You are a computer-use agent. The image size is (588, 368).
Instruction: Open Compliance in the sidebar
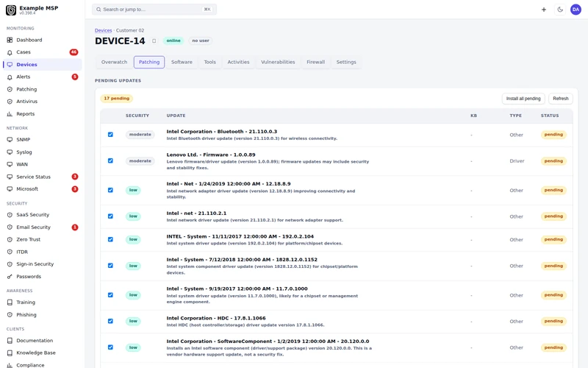point(30,365)
